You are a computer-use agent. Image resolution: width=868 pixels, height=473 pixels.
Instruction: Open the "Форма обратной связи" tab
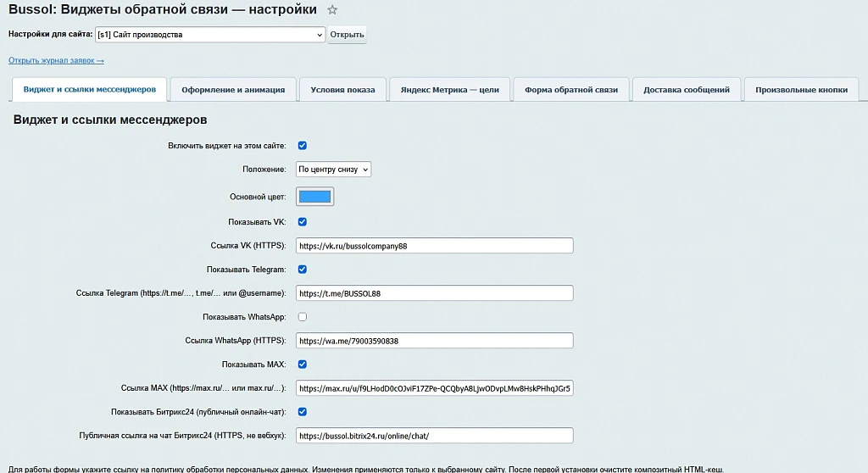[571, 90]
